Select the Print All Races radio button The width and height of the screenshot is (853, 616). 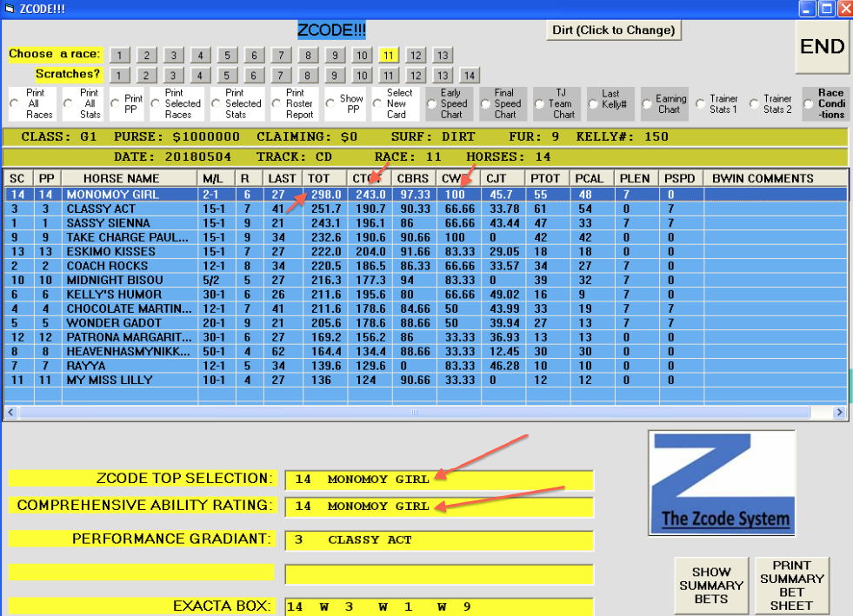point(15,104)
